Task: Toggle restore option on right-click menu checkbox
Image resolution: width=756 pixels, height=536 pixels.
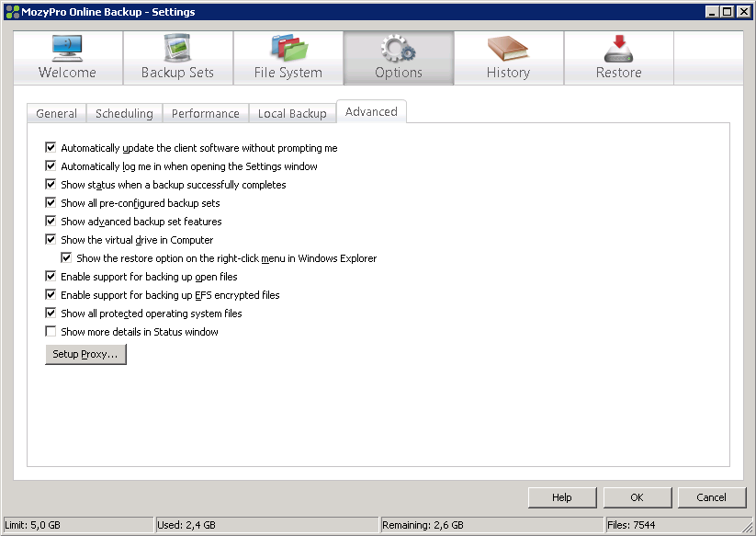Action: click(66, 257)
